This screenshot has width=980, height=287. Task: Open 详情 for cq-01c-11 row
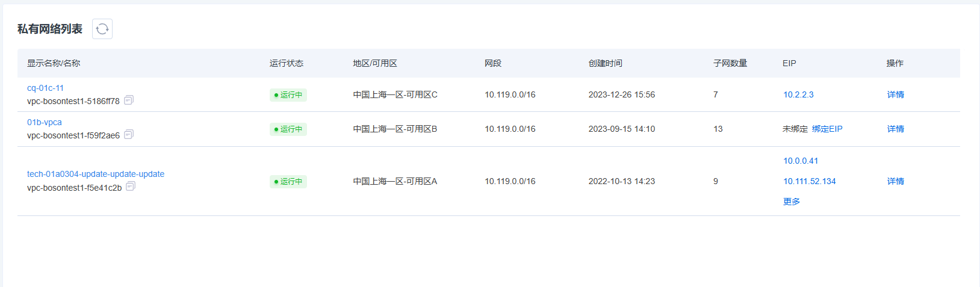click(x=896, y=94)
